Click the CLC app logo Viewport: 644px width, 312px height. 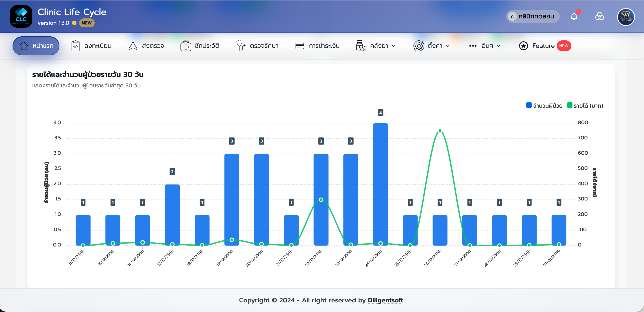coord(21,17)
